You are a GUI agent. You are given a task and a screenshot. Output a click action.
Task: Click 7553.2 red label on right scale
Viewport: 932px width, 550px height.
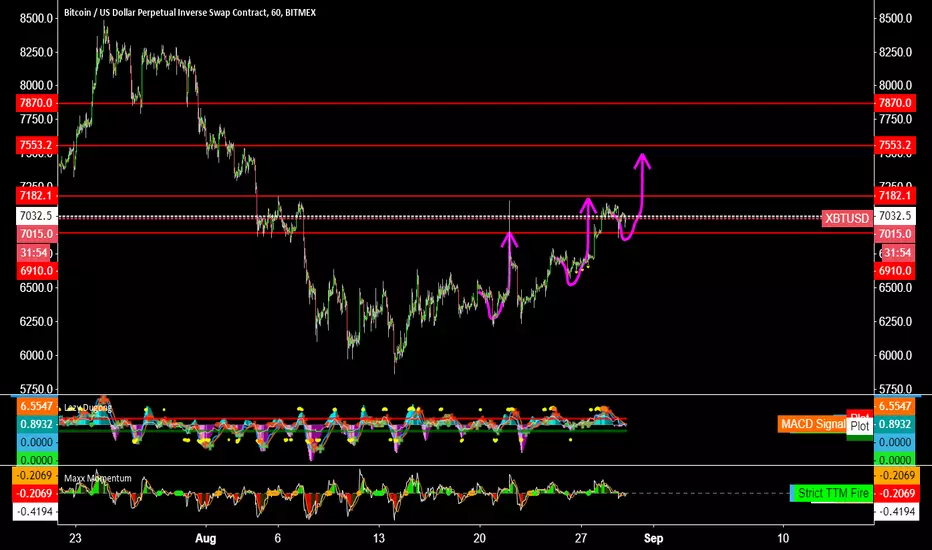895,145
